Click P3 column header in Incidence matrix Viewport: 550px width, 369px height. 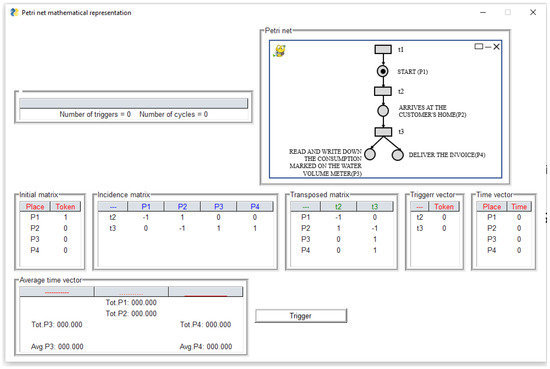pyautogui.click(x=219, y=207)
